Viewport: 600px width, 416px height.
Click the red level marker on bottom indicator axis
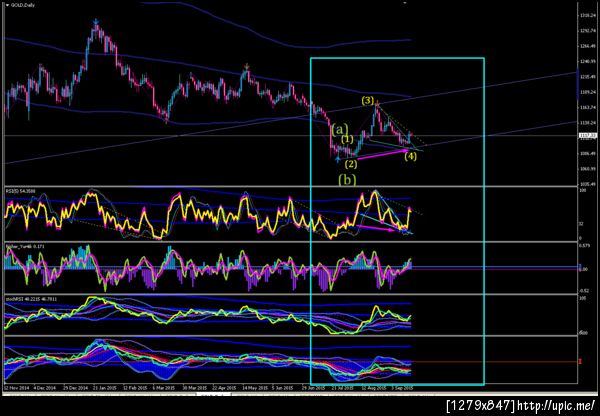click(580, 361)
